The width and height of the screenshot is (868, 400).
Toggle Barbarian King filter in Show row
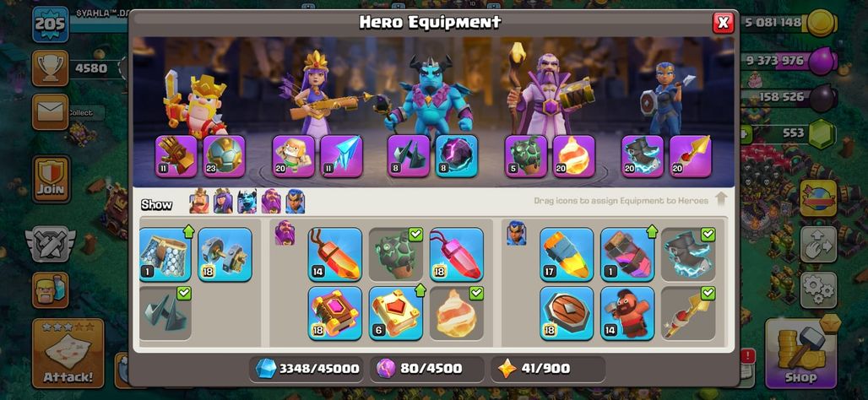(199, 202)
